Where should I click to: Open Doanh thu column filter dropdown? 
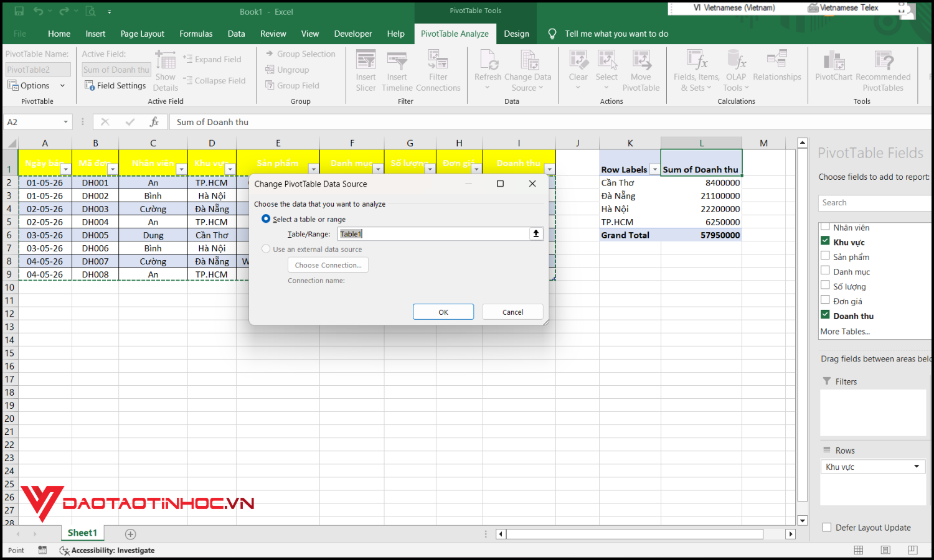(549, 169)
